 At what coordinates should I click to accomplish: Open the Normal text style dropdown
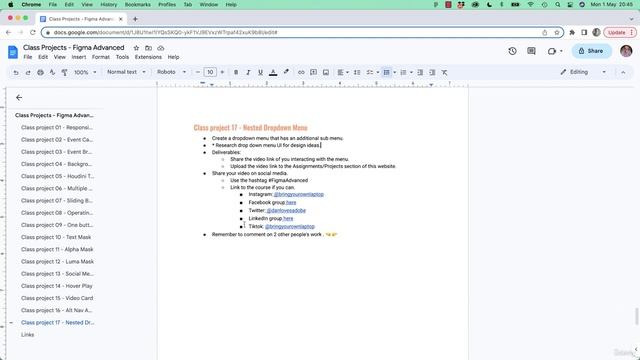pos(126,72)
